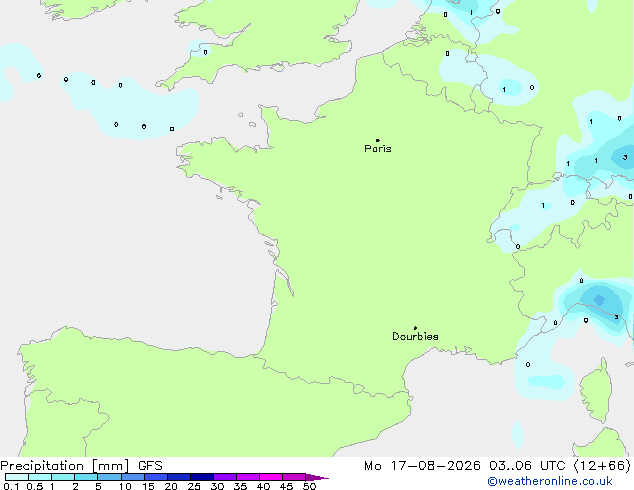Click the Corsica island on the map
The image size is (634, 490).
597,391
